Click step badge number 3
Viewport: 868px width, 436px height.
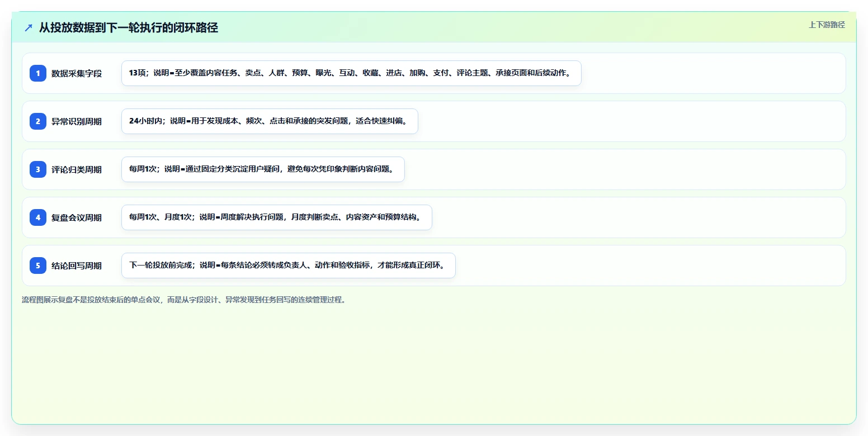[38, 169]
